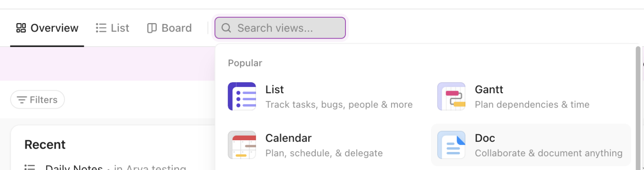Choose the Gantt chart view icon

coord(451,97)
